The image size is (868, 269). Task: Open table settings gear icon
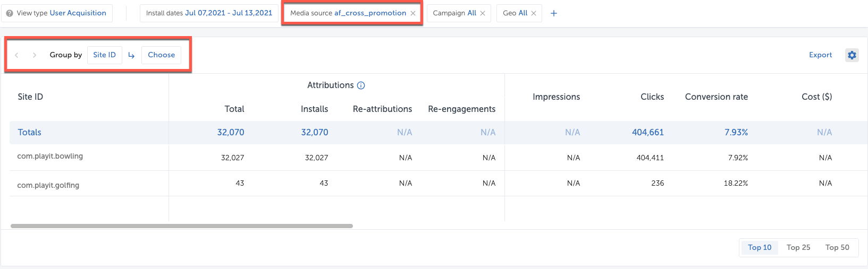pos(852,55)
